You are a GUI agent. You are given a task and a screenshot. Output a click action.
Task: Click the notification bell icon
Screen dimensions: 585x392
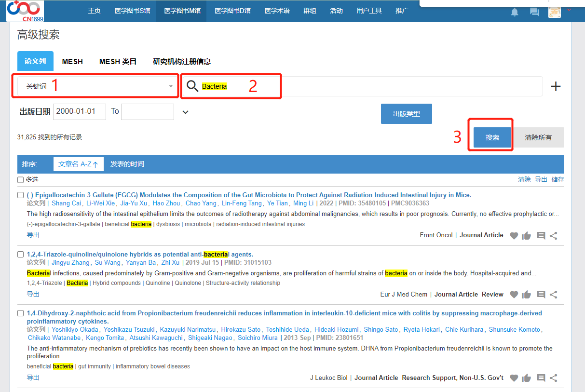tap(515, 12)
